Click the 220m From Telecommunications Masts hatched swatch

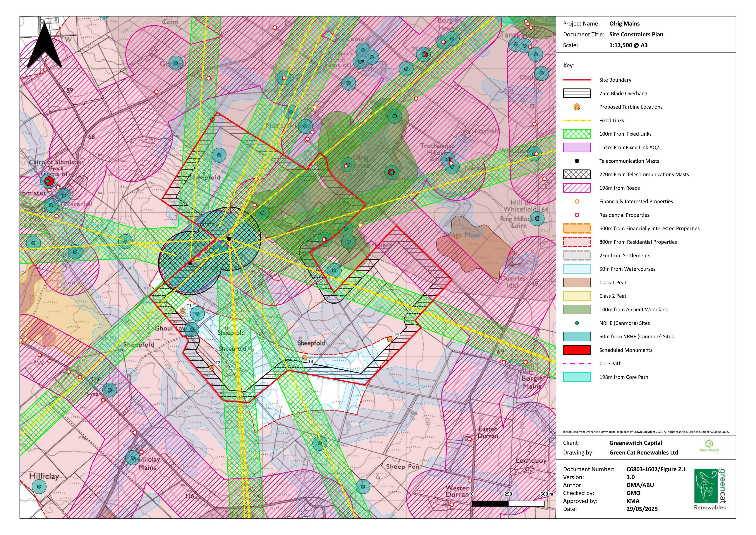pos(577,174)
